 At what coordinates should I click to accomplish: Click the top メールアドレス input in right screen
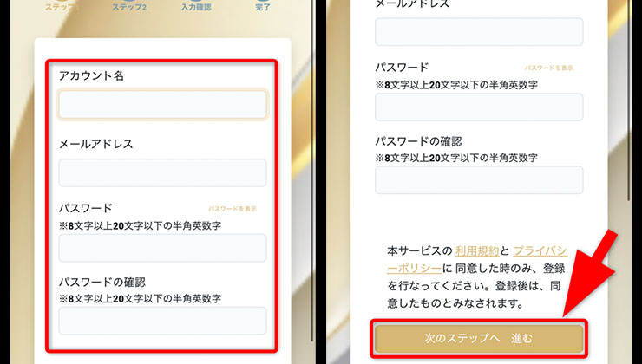pos(479,31)
